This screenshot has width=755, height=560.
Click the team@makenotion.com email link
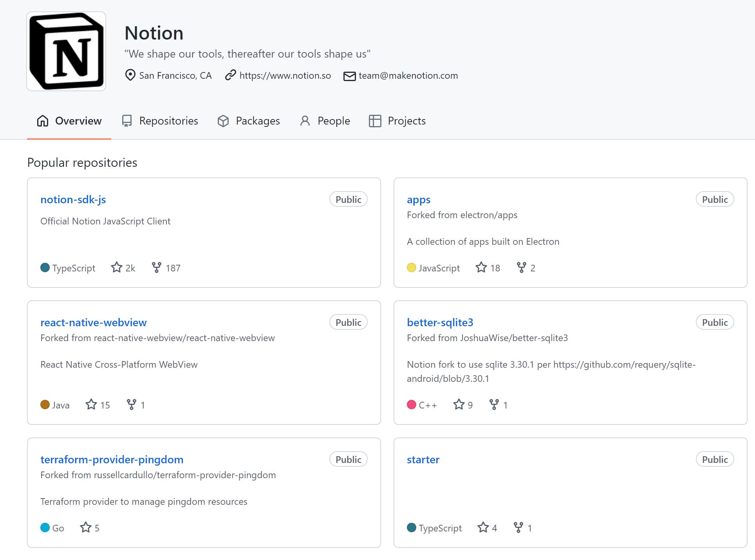click(408, 76)
